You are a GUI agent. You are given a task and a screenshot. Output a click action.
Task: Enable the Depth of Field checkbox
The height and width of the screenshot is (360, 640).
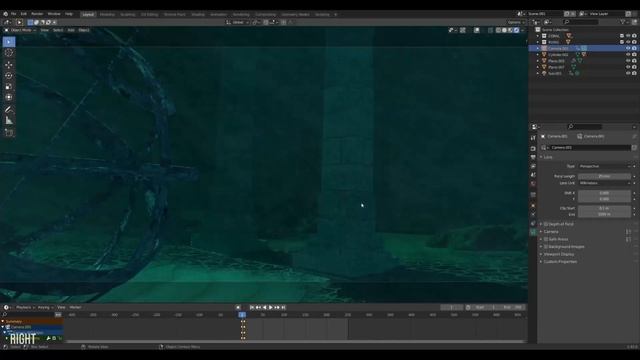coord(546,224)
